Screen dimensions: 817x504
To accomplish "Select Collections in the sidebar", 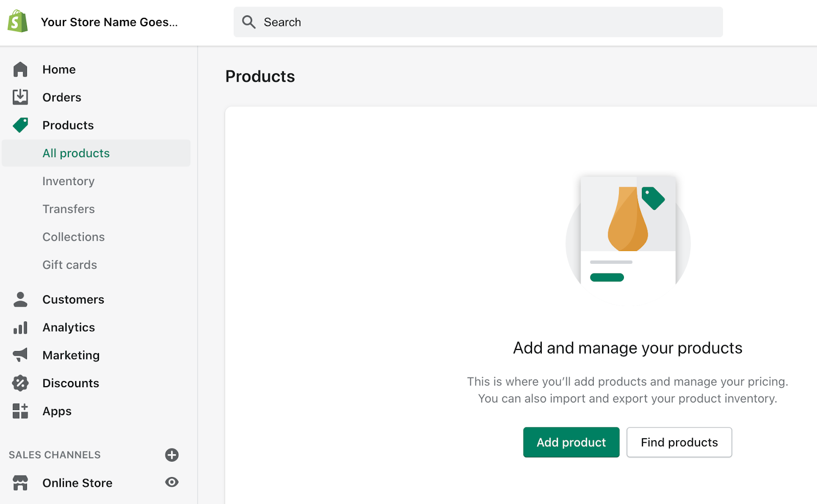I will point(74,237).
